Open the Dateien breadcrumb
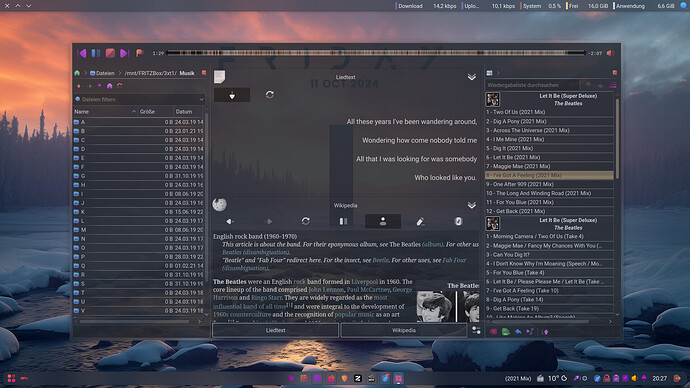This screenshot has width=690, height=388. (102, 73)
